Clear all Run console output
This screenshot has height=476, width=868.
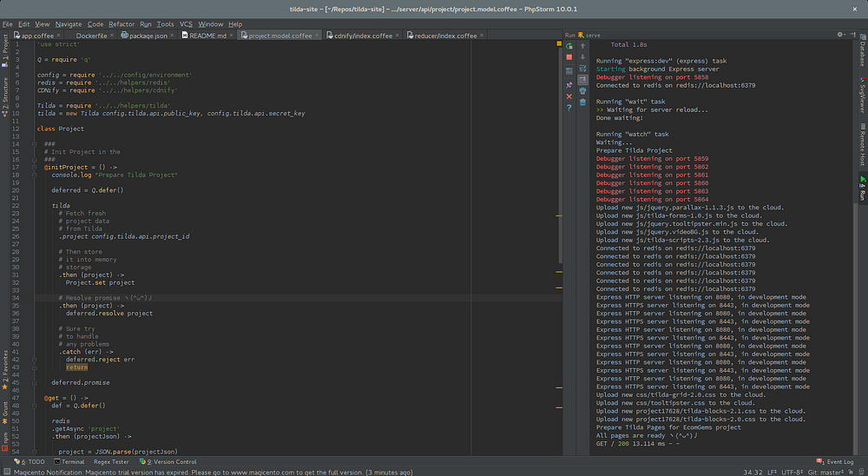582,102
